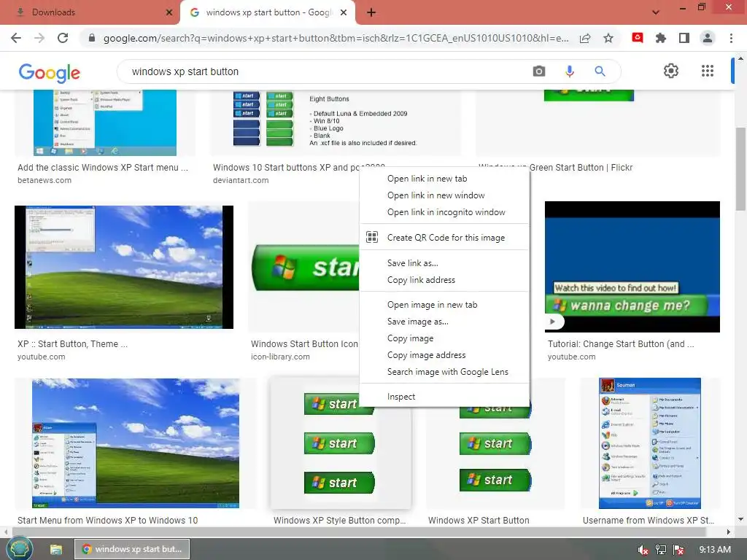Open Chrome three-dot menu
Screen dimensions: 747x560
coord(731,38)
